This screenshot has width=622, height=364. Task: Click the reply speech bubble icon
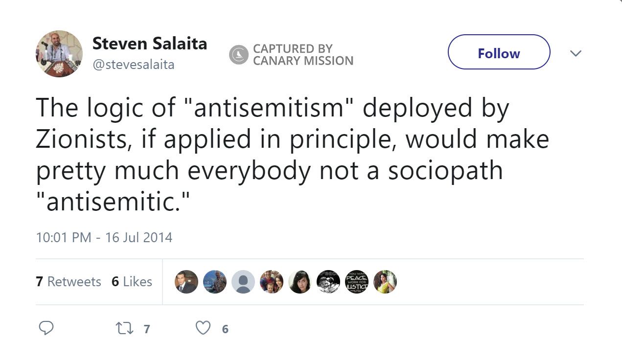click(46, 328)
